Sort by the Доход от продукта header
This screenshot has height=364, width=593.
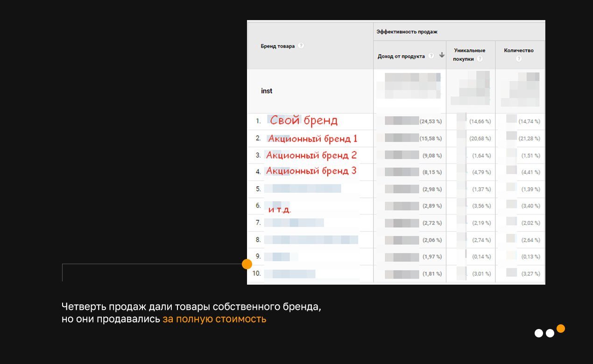401,56
